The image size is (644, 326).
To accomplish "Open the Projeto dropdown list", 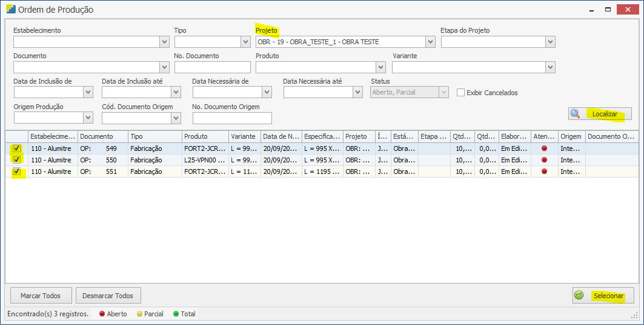I will (430, 42).
